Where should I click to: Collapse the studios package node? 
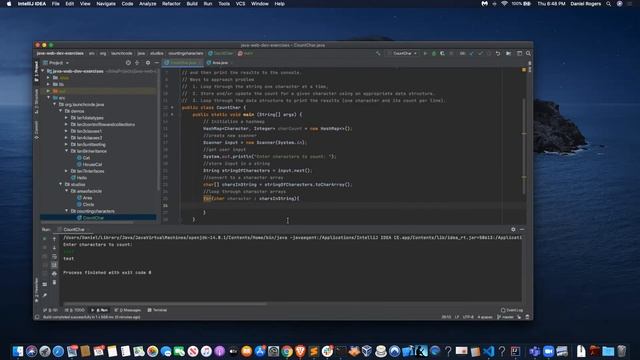coord(61,184)
